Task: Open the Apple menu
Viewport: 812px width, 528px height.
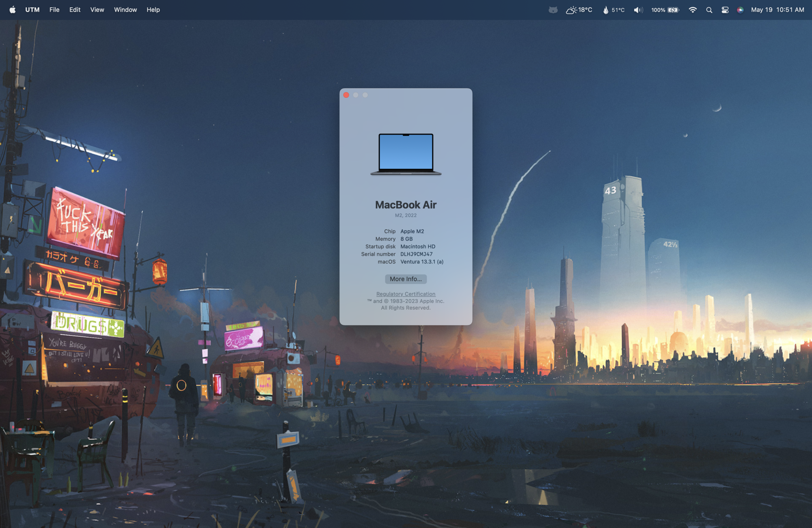Action: coord(13,10)
